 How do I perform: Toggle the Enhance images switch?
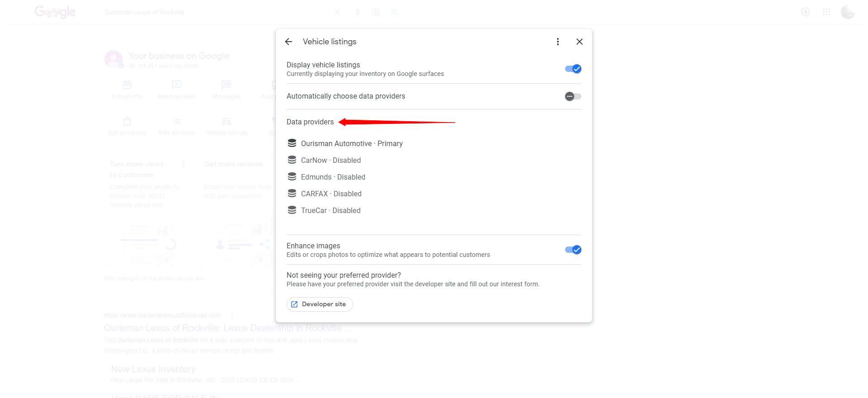pyautogui.click(x=573, y=250)
